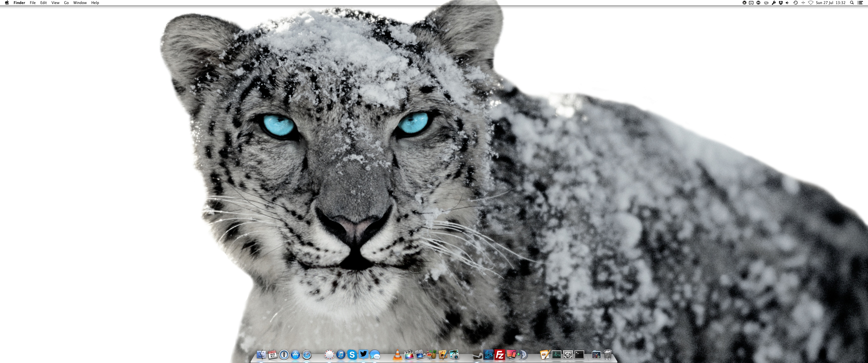Launch iTunes from the Dock
Viewport: 868px width, 363px height.
coord(341,355)
